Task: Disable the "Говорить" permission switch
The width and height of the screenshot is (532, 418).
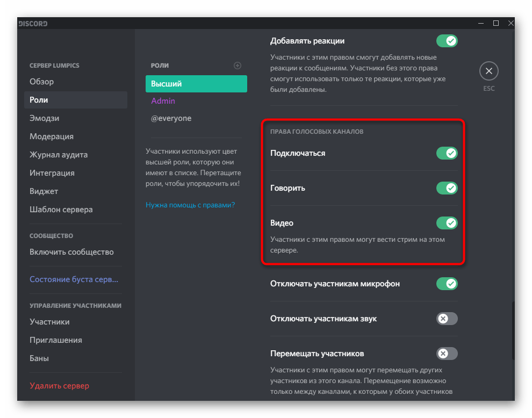Action: 447,188
